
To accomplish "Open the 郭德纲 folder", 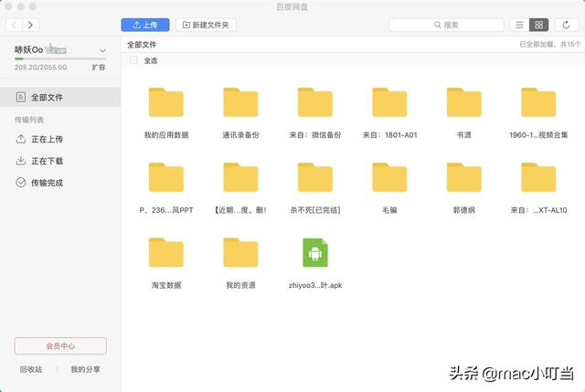I will (464, 177).
